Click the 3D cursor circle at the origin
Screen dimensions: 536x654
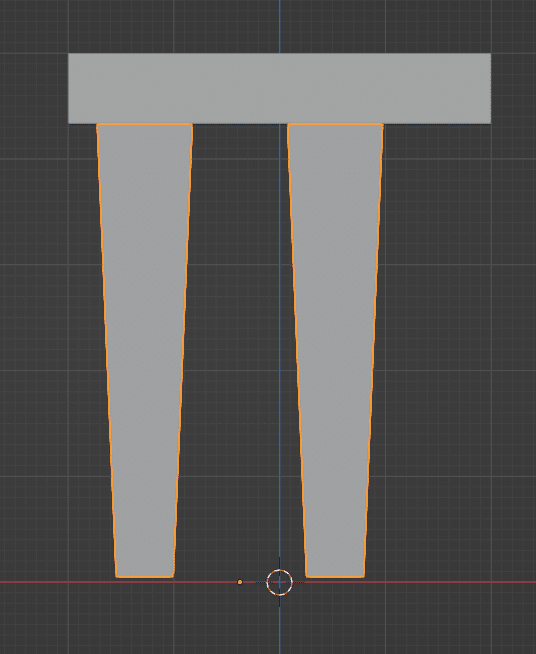point(279,582)
